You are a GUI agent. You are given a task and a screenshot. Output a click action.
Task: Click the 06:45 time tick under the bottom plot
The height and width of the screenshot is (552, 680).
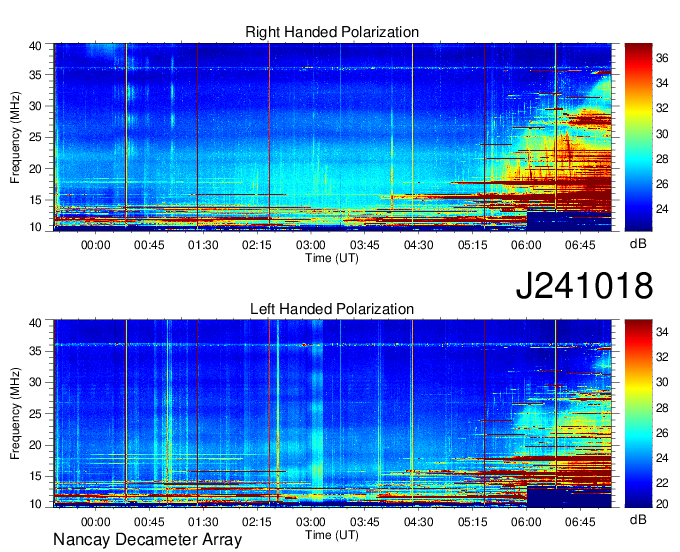pyautogui.click(x=580, y=522)
